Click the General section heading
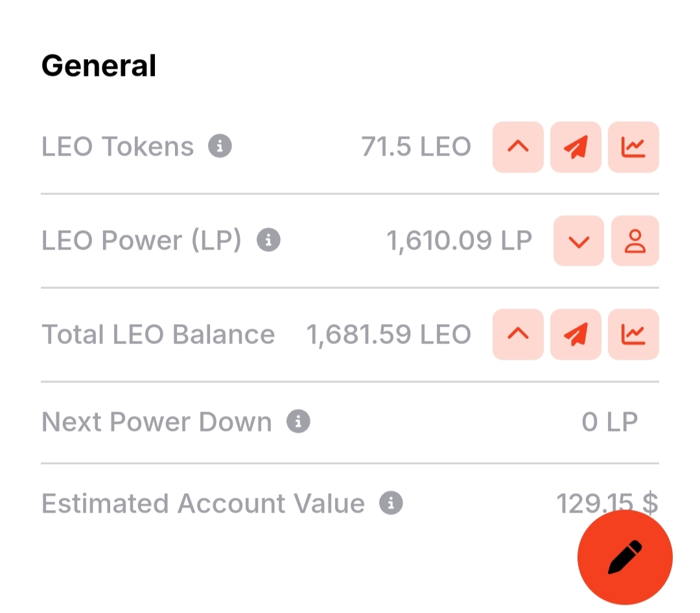700x613 pixels. point(99,65)
